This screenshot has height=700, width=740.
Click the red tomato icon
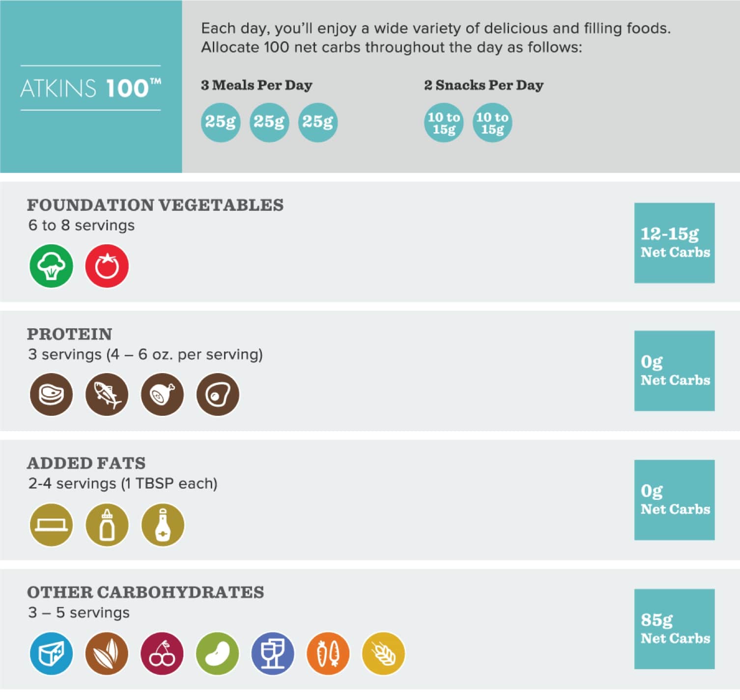[107, 266]
